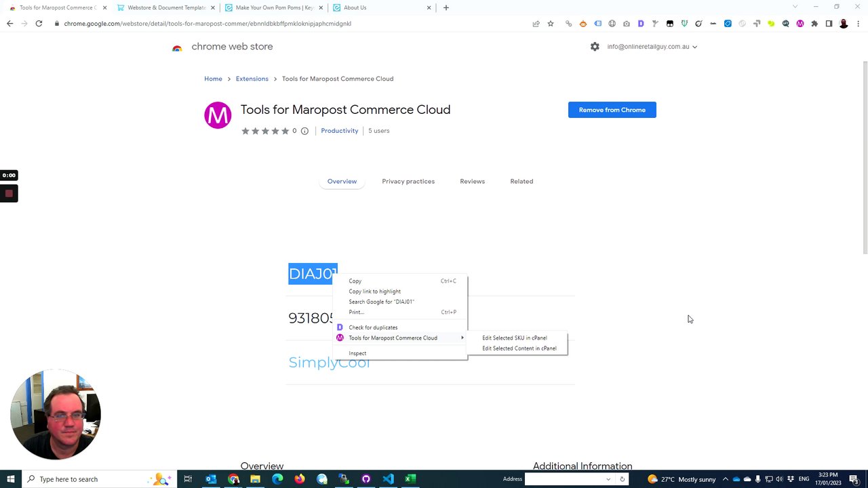The height and width of the screenshot is (488, 868).
Task: Open the Chrome Extensions puzzle menu
Action: pyautogui.click(x=814, y=24)
